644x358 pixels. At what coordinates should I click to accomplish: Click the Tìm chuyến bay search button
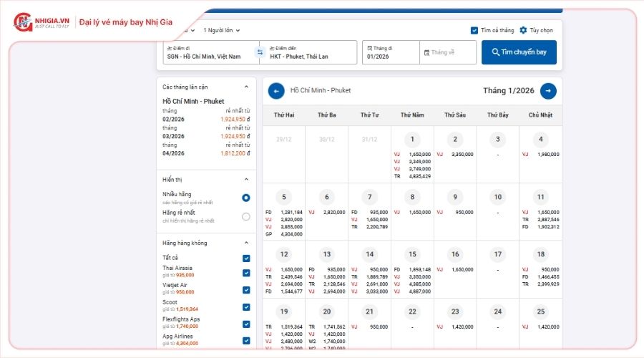(x=519, y=52)
